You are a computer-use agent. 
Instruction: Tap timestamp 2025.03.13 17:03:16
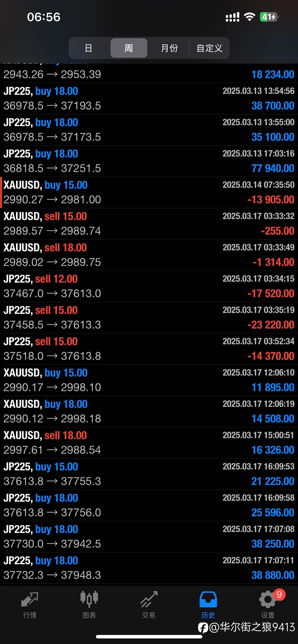(x=259, y=153)
